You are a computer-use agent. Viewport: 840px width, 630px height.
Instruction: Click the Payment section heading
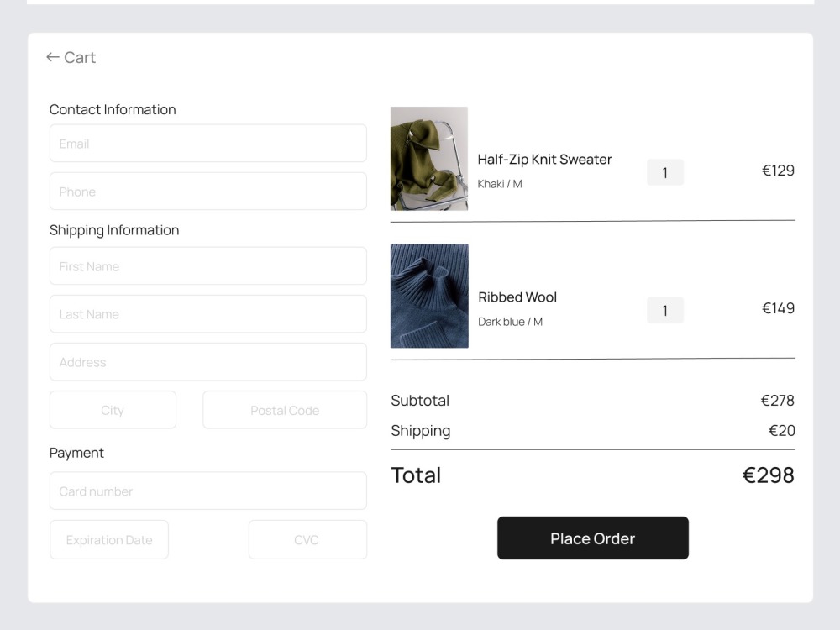point(76,454)
